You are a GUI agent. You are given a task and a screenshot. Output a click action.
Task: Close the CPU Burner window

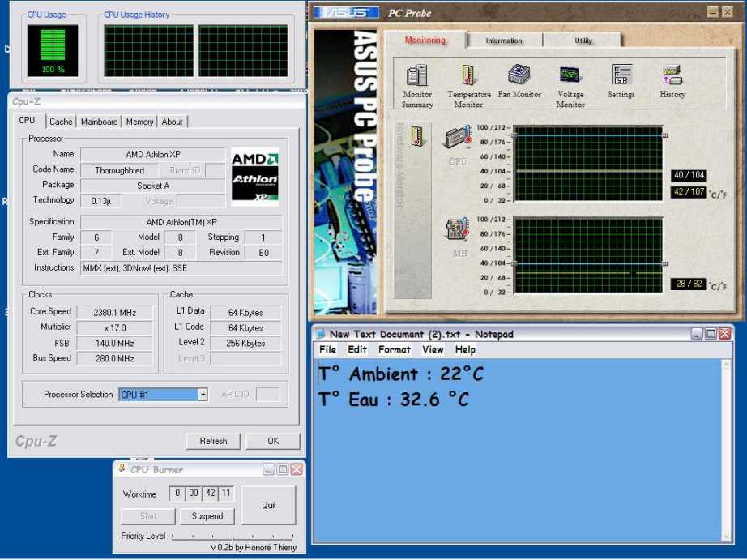(297, 470)
